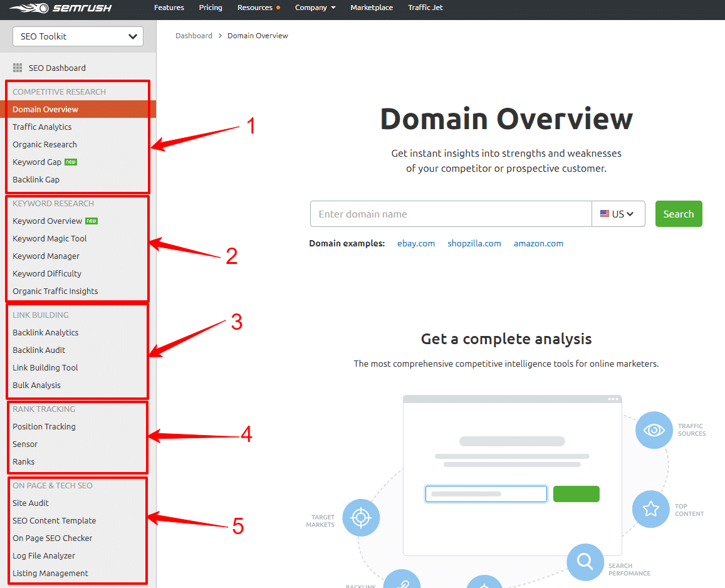Open Log File Analyzer
This screenshot has height=588, width=725.
click(43, 555)
